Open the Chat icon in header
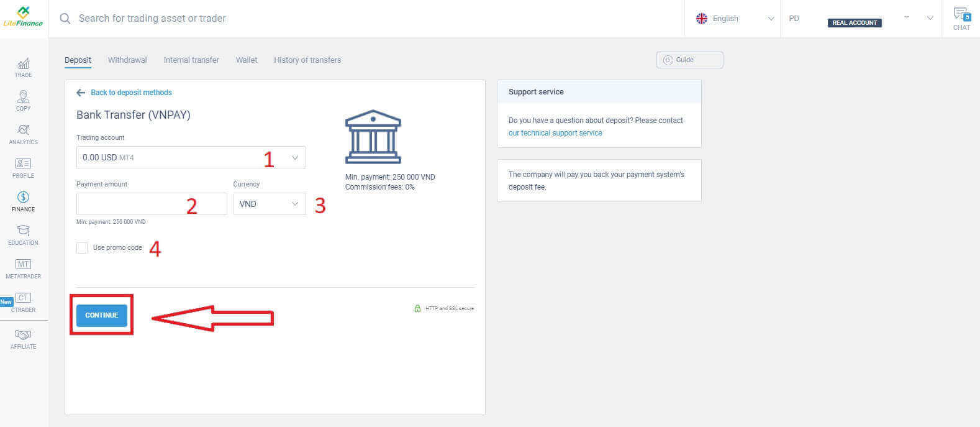The height and width of the screenshot is (427, 980). (961, 19)
